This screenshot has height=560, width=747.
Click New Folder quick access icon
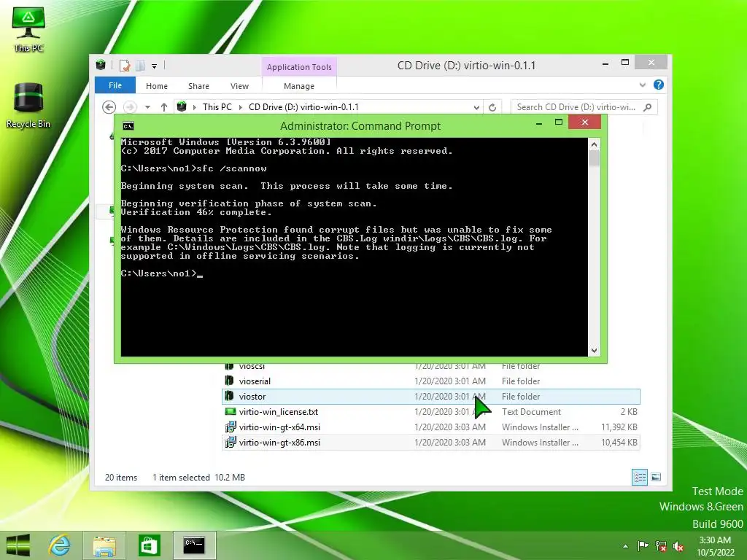pos(141,66)
